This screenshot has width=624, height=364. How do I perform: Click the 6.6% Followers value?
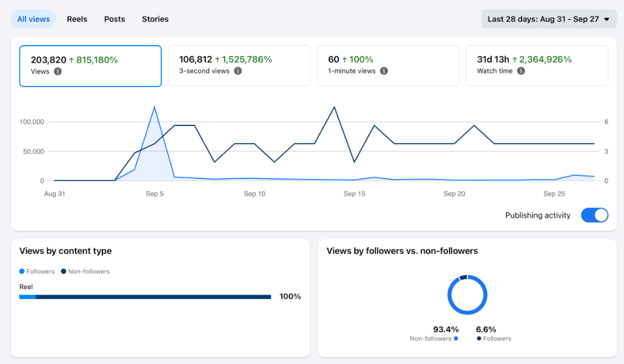[486, 329]
